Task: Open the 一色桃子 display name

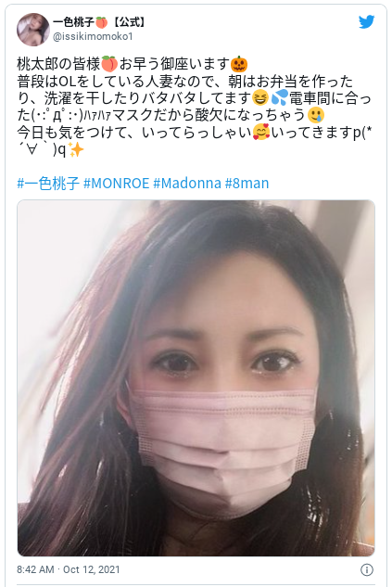Action: pyautogui.click(x=73, y=22)
